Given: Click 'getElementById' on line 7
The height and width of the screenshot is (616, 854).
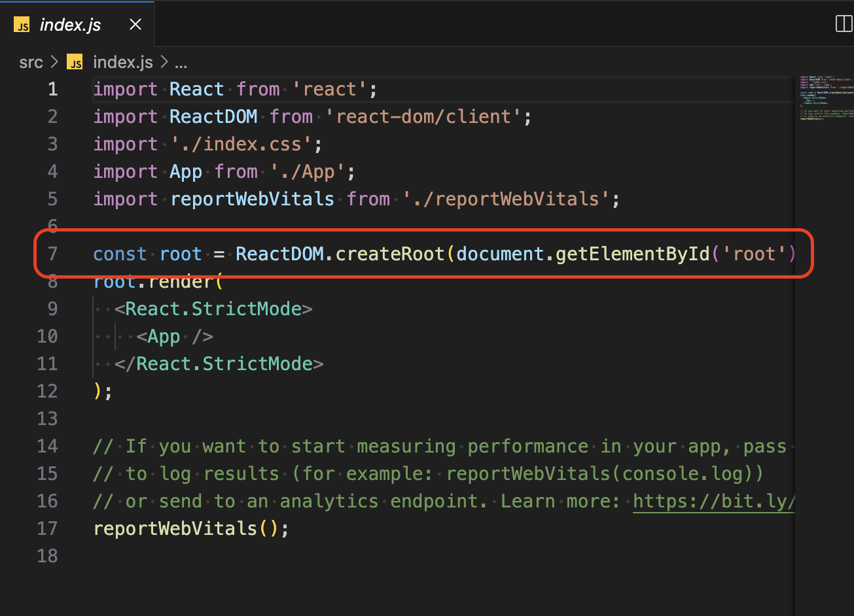Looking at the screenshot, I should pos(633,254).
